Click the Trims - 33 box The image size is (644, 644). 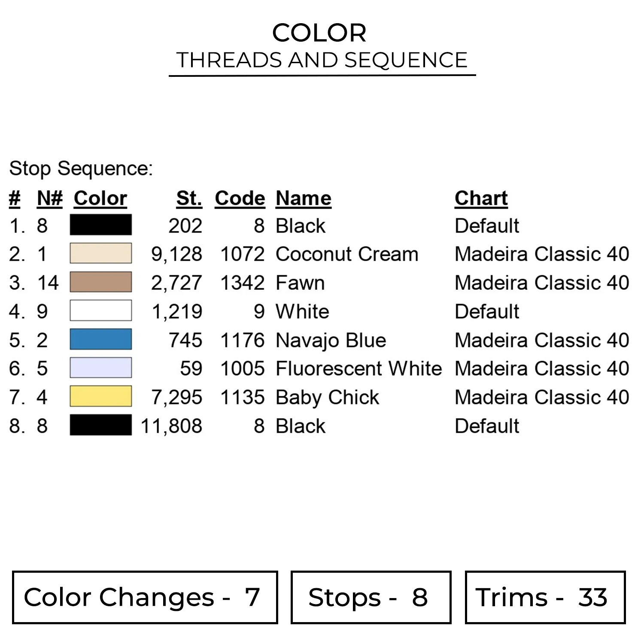tap(545, 597)
